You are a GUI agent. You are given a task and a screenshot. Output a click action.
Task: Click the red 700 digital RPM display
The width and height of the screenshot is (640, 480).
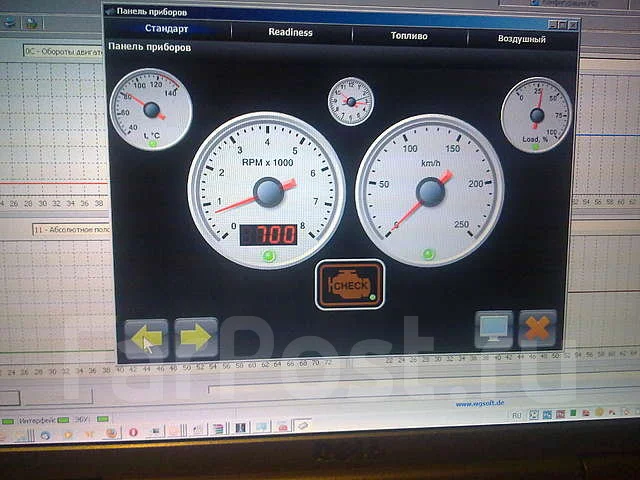(x=268, y=234)
